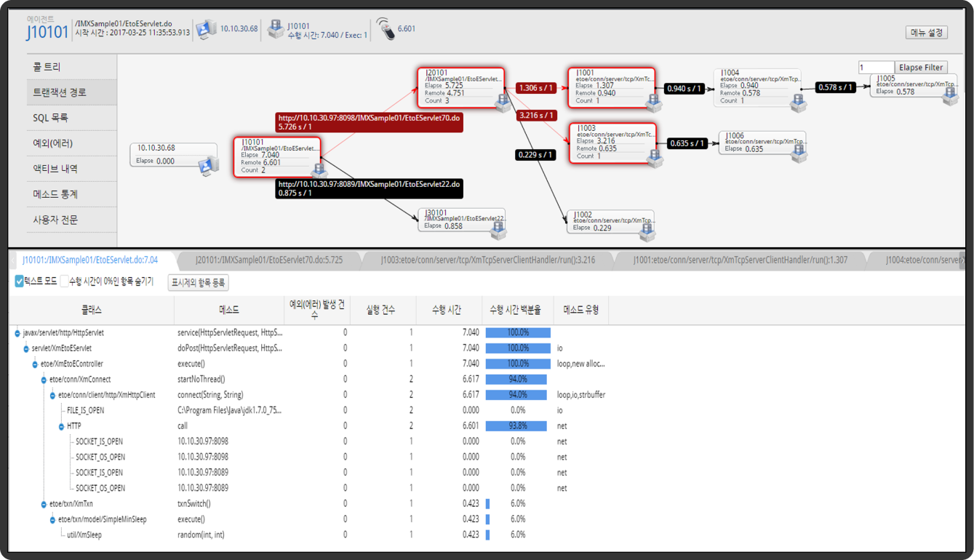The width and height of the screenshot is (974, 560).
Task: Click the 메뉴 설정 button
Action: pyautogui.click(x=926, y=33)
